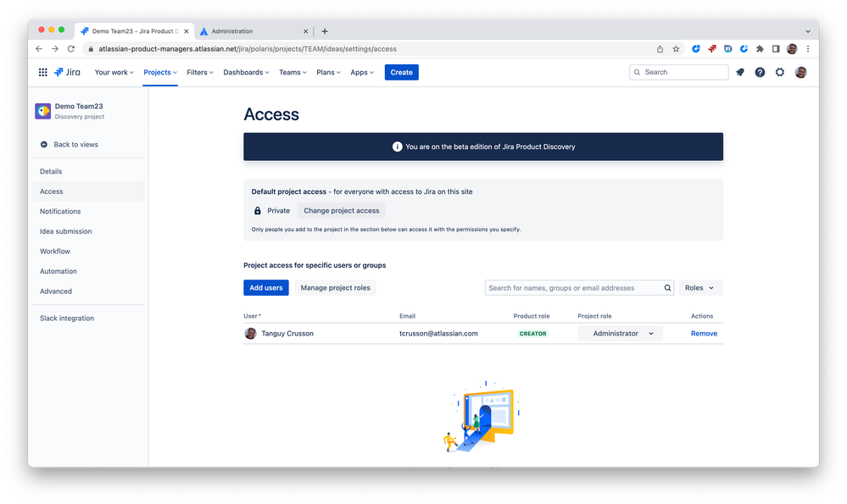Viewport: 847px width, 504px height.
Task: Open the browser side panel icon
Action: tap(776, 49)
